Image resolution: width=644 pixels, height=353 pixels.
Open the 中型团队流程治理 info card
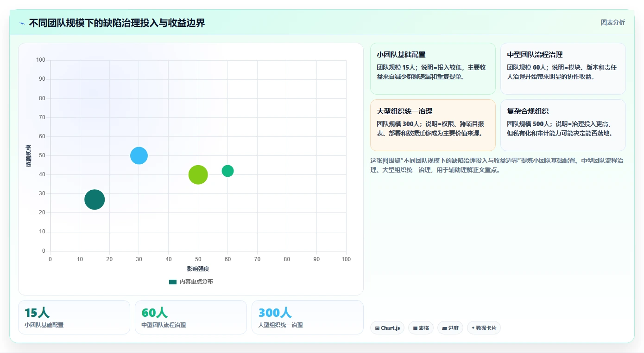point(563,69)
